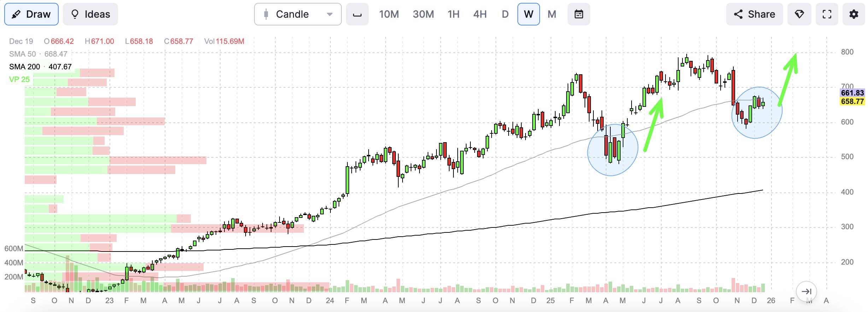Screen dimensions: 868x312
Task: Activate the Draw pencil tool
Action: (x=31, y=14)
